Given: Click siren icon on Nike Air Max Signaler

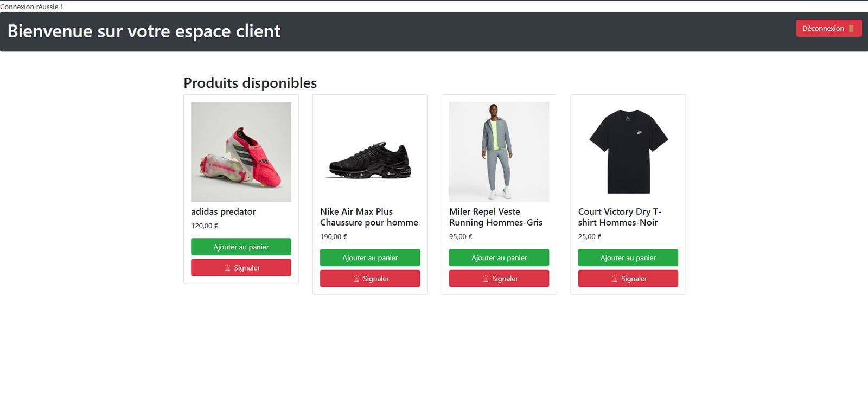Looking at the screenshot, I should click(x=356, y=279).
